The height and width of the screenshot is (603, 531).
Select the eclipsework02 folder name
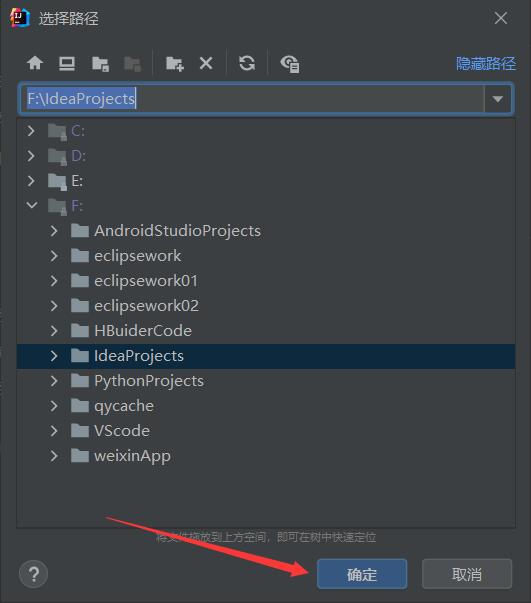pyautogui.click(x=146, y=306)
